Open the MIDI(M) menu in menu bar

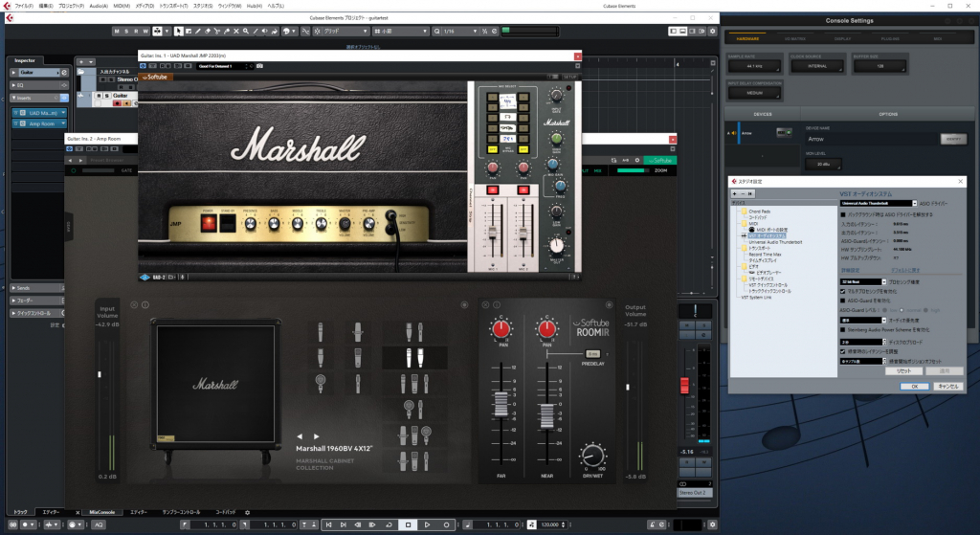tap(122, 5)
